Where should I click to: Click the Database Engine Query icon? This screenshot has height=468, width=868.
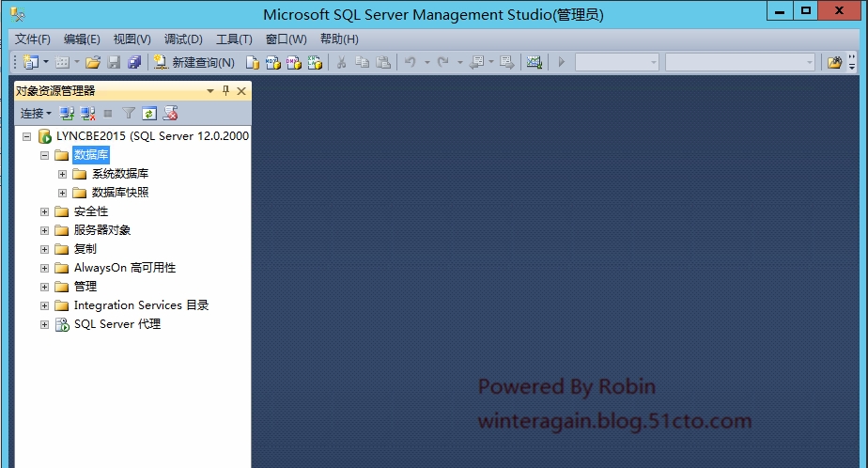[x=253, y=62]
